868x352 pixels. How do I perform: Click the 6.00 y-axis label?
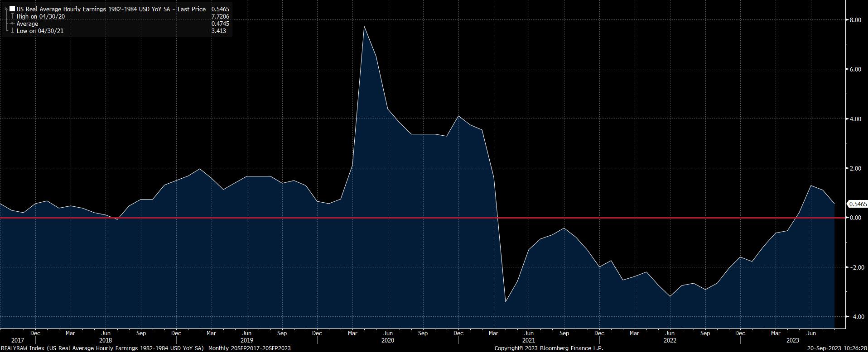click(855, 69)
